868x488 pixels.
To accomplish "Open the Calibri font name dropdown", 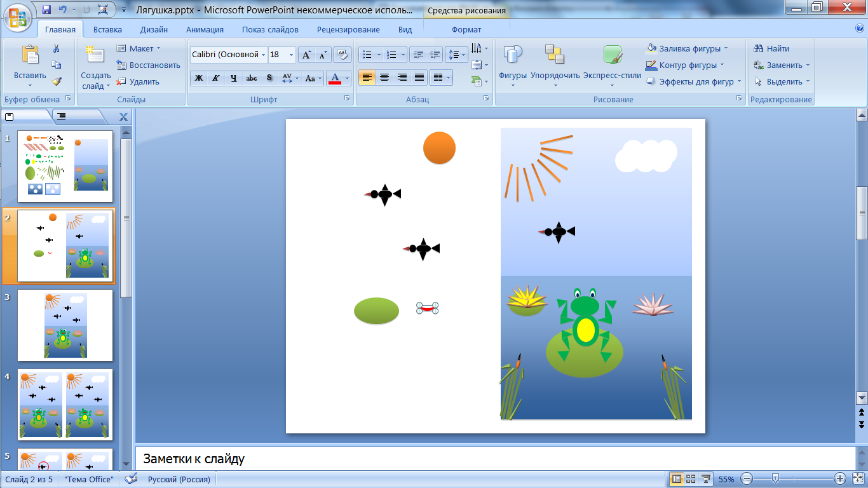I will pos(264,55).
